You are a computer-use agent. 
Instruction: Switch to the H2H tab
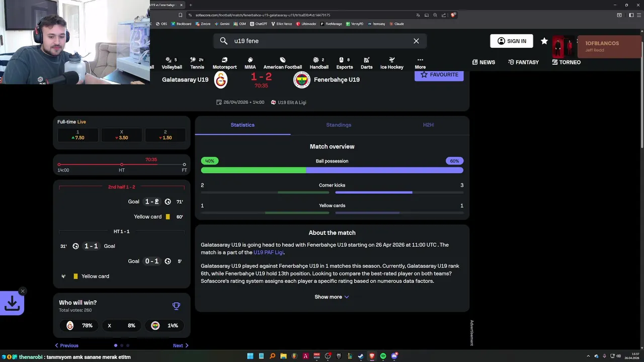tap(428, 125)
